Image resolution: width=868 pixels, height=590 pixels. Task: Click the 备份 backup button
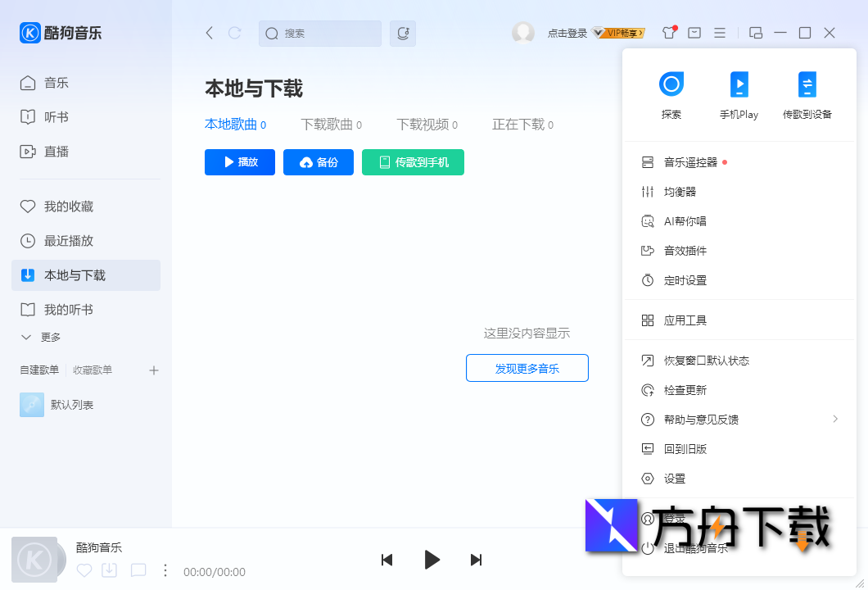[x=318, y=162]
